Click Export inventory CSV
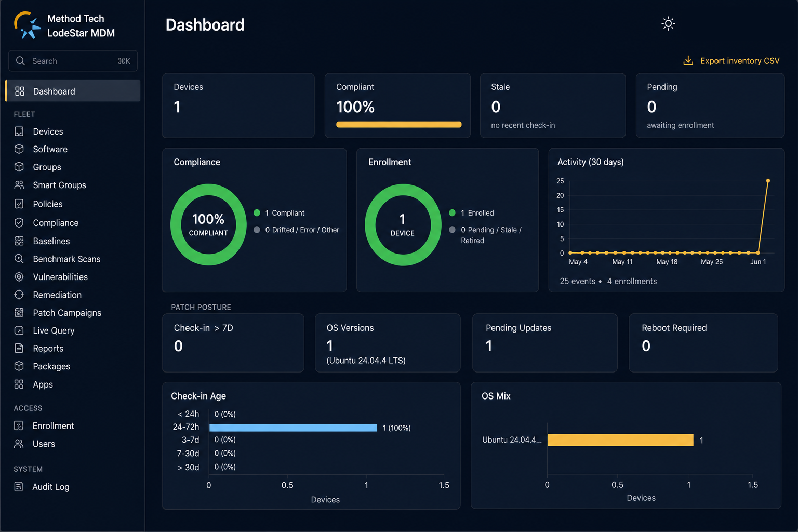798x532 pixels. click(731, 61)
